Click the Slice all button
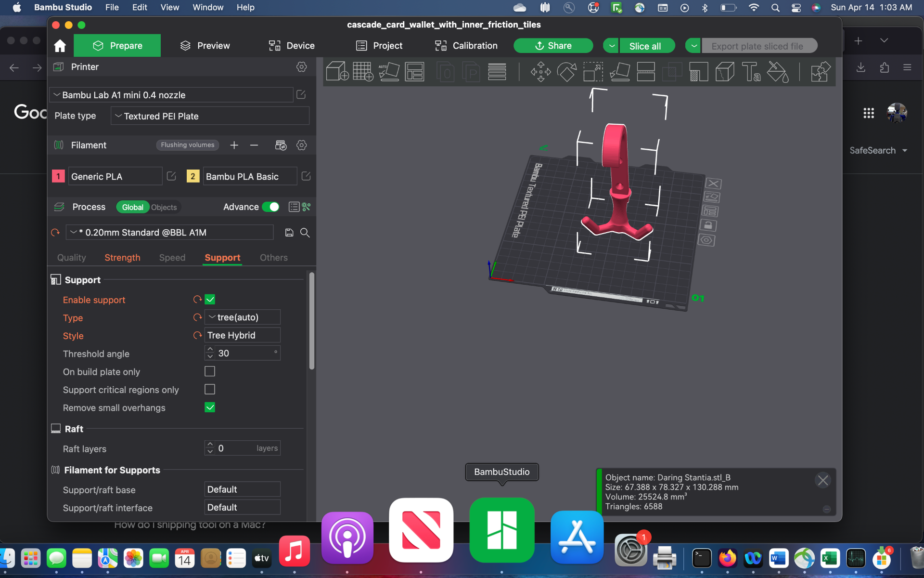This screenshot has height=578, width=924. pyautogui.click(x=645, y=46)
